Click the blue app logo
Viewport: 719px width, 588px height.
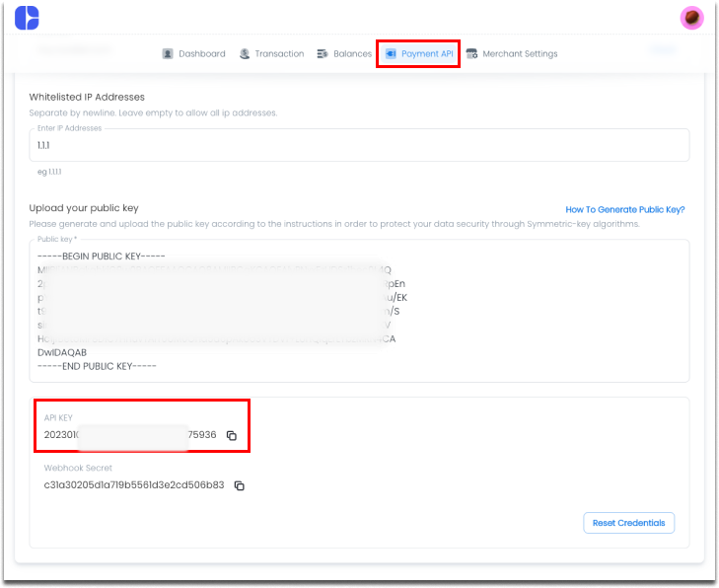[27, 18]
